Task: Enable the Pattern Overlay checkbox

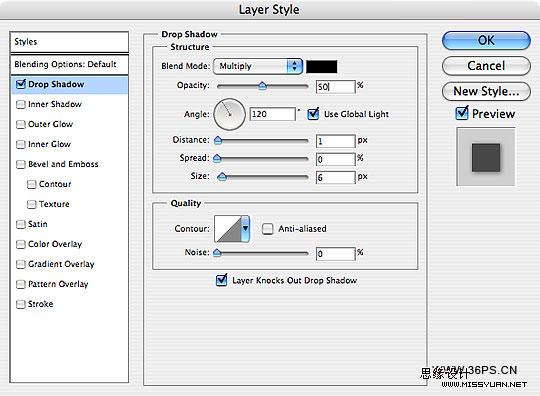Action: point(21,284)
